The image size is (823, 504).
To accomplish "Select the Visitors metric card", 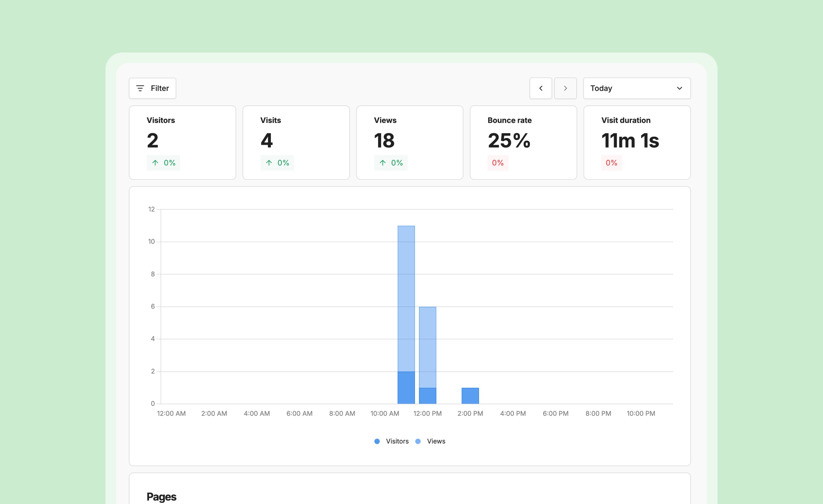I will 182,143.
